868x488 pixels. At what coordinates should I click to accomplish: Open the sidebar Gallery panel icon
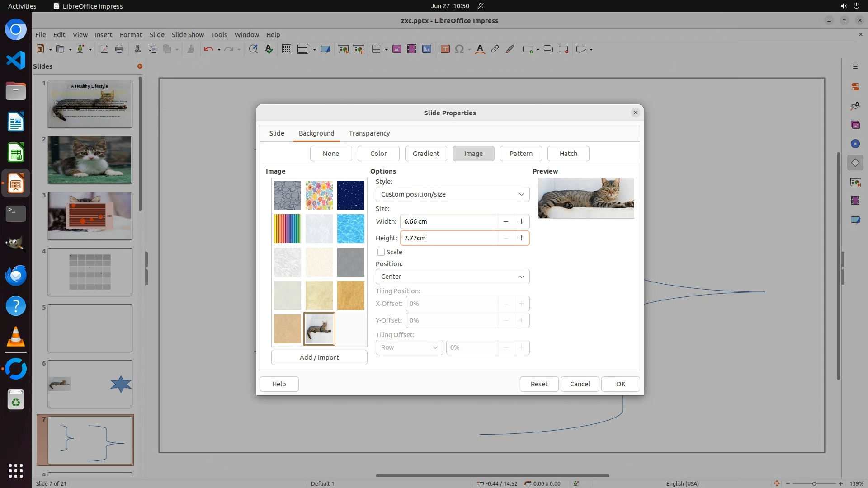tap(855, 125)
